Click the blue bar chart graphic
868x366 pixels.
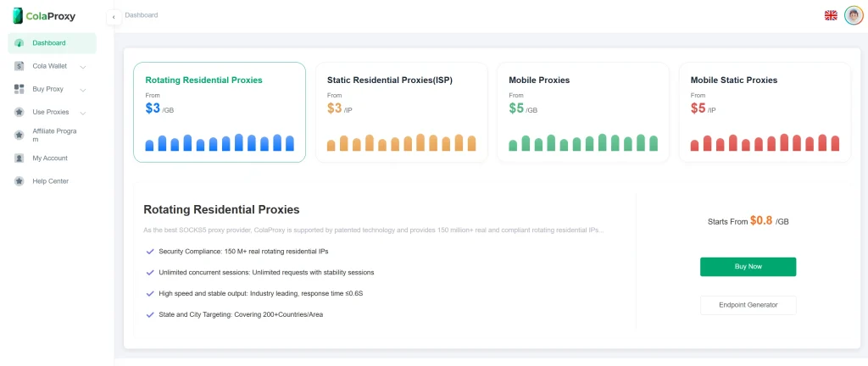pos(220,142)
